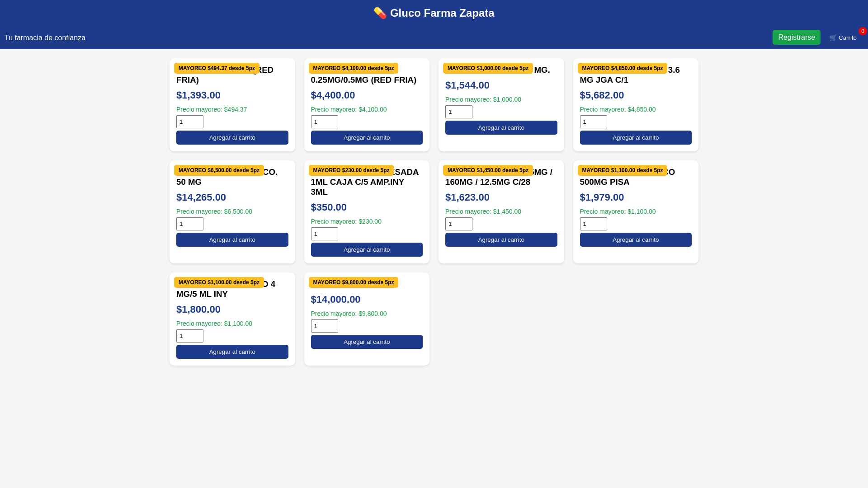
Task: Click 'Precio mayoreo: $494.37' text
Action: tap(212, 109)
